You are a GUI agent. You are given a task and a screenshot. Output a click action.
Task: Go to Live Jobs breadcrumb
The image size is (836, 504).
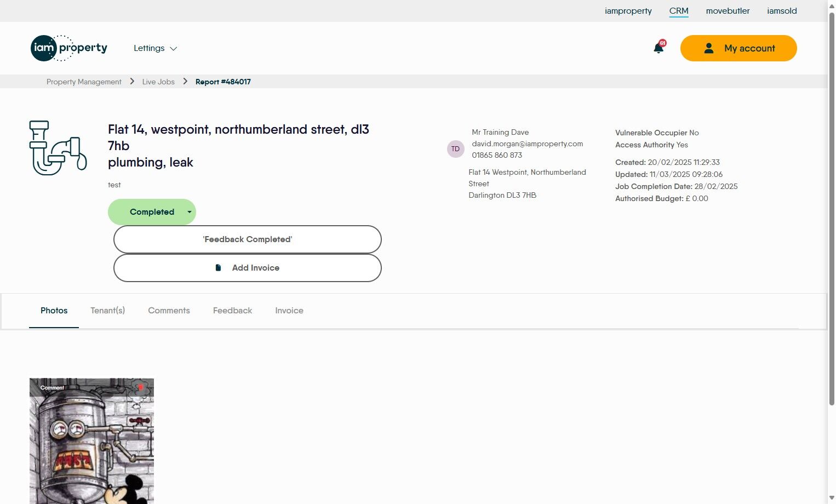click(158, 82)
